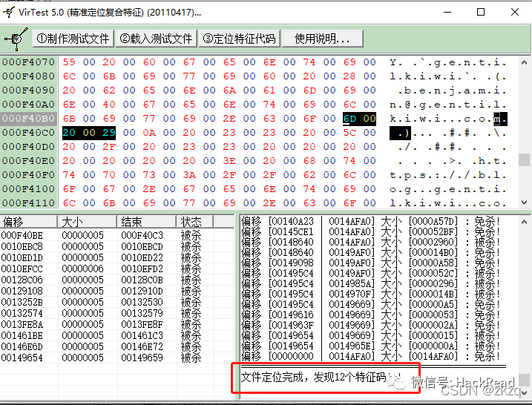This screenshot has height=405, width=532.
Task: Click the end address cell 00149659
Action: [x=142, y=358]
